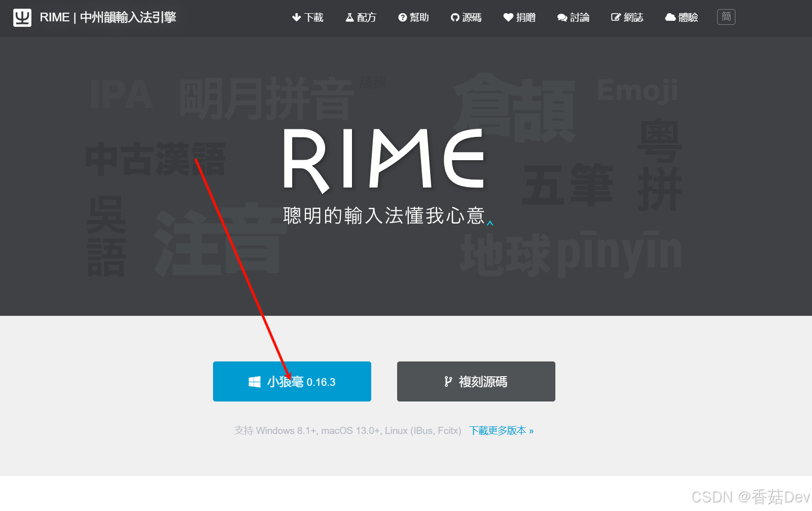Image resolution: width=812 pixels, height=511 pixels.
Task: Click the flask icon beside 配方
Action: coord(349,18)
